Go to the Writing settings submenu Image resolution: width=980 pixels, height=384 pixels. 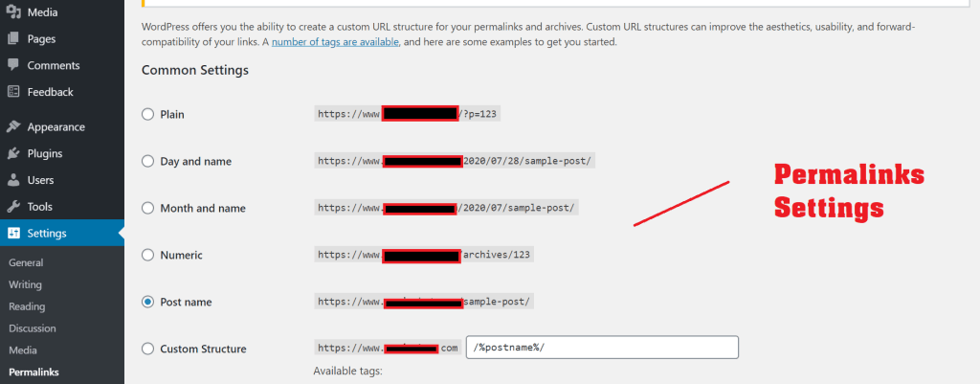tap(25, 284)
